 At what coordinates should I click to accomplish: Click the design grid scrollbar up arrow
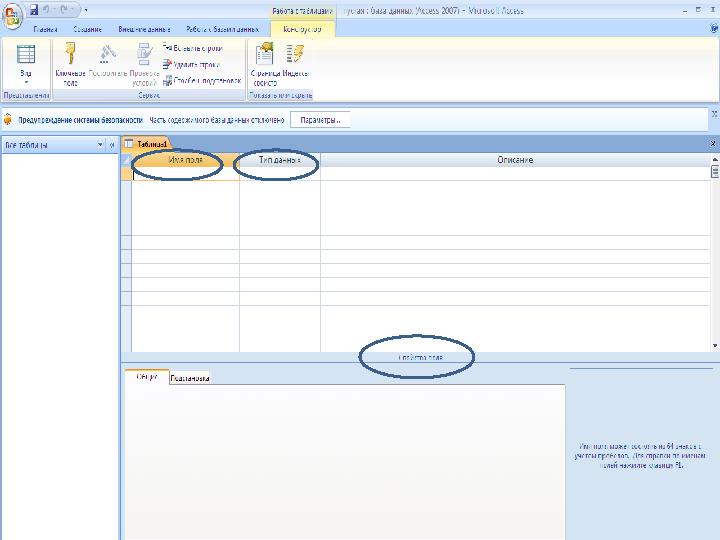pyautogui.click(x=715, y=159)
